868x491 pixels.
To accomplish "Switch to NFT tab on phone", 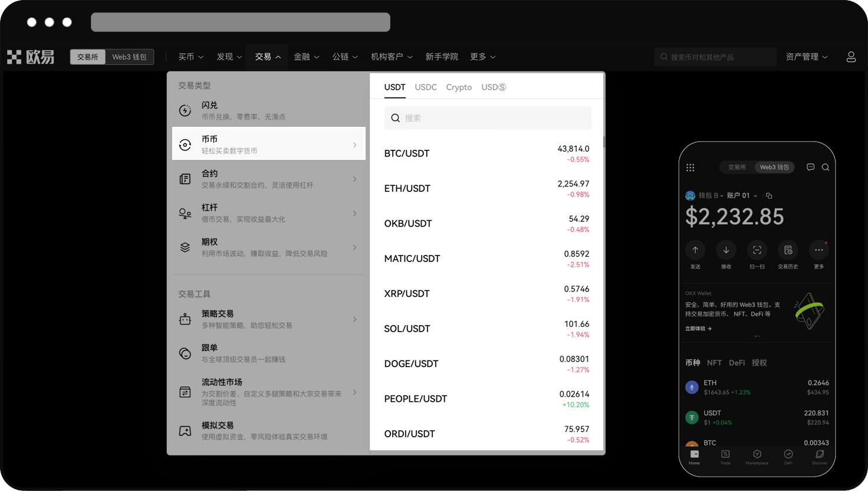I will click(x=714, y=363).
